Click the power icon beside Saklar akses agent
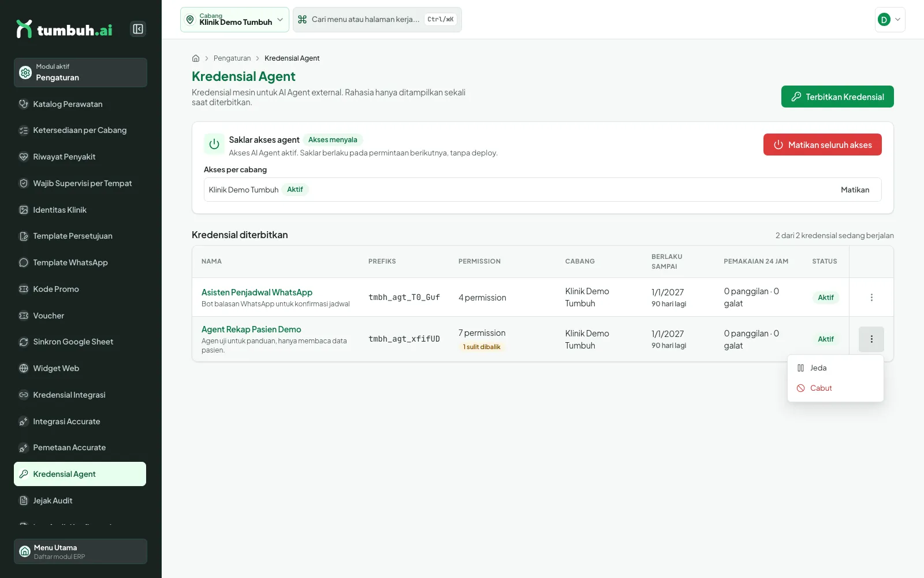Screen dimensions: 924x578 click(x=214, y=144)
